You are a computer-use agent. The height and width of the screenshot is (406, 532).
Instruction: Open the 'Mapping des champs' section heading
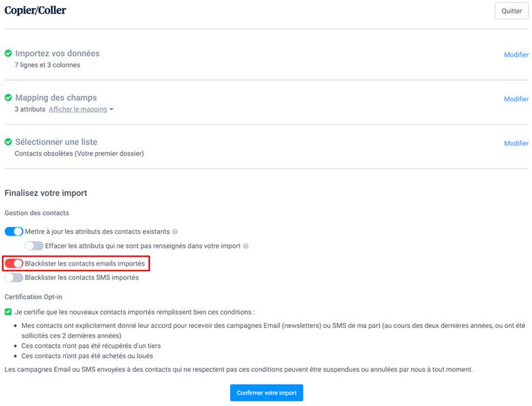coord(56,98)
